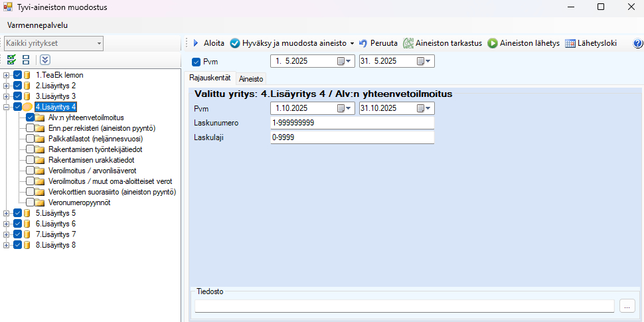Start the process with the Aloita button
Viewport: 644px width, 322px height.
208,43
